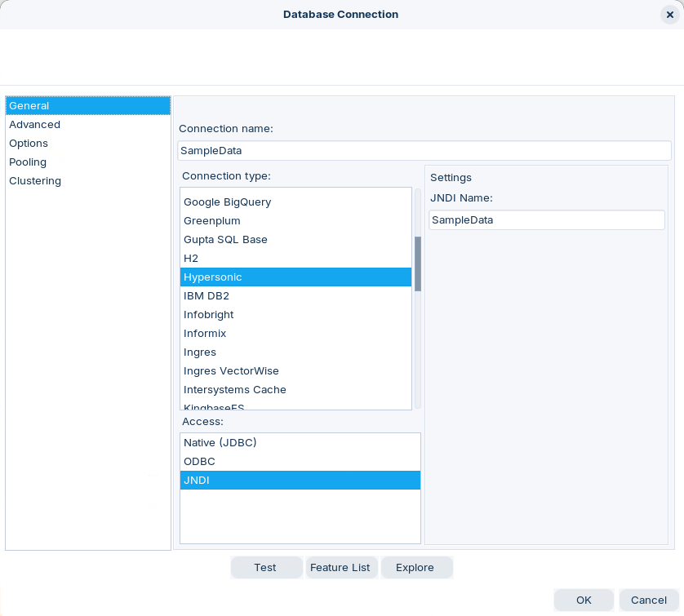684x616 pixels.
Task: Pick IBM DB2 in the list
Action: [x=207, y=296]
